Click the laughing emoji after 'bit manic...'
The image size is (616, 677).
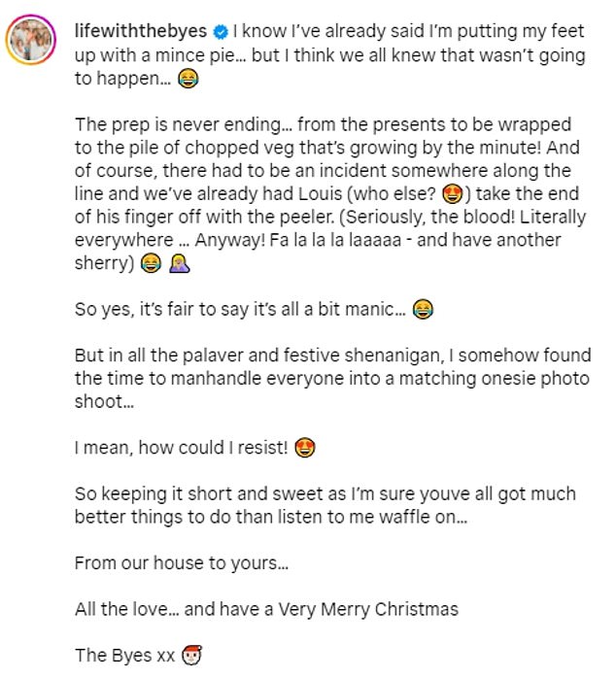[x=423, y=309]
